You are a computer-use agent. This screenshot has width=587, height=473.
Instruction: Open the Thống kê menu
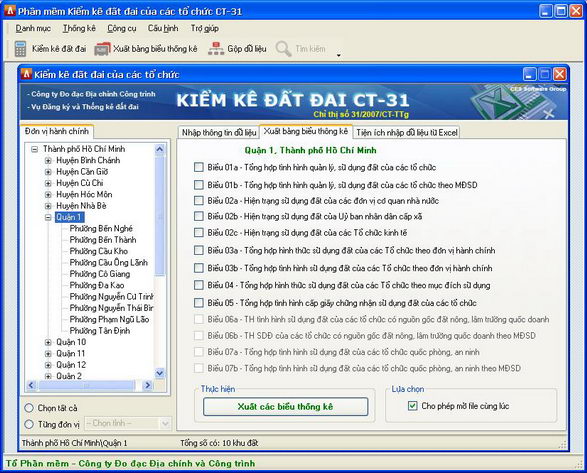tap(79, 28)
